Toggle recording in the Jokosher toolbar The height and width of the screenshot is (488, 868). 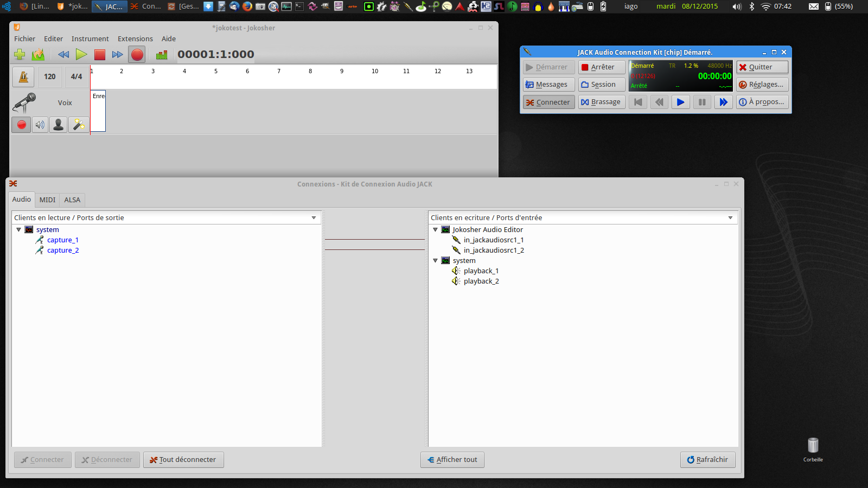click(x=137, y=54)
